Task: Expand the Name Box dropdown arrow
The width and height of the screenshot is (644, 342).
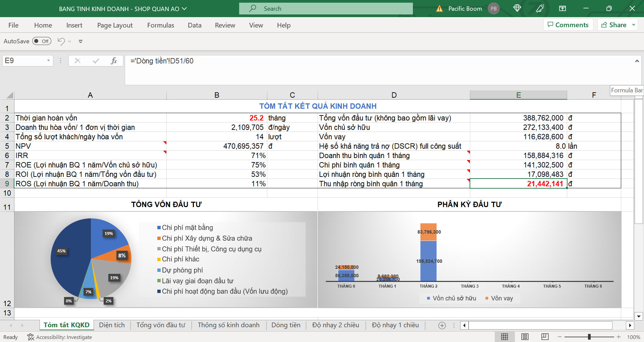Action: pos(48,61)
